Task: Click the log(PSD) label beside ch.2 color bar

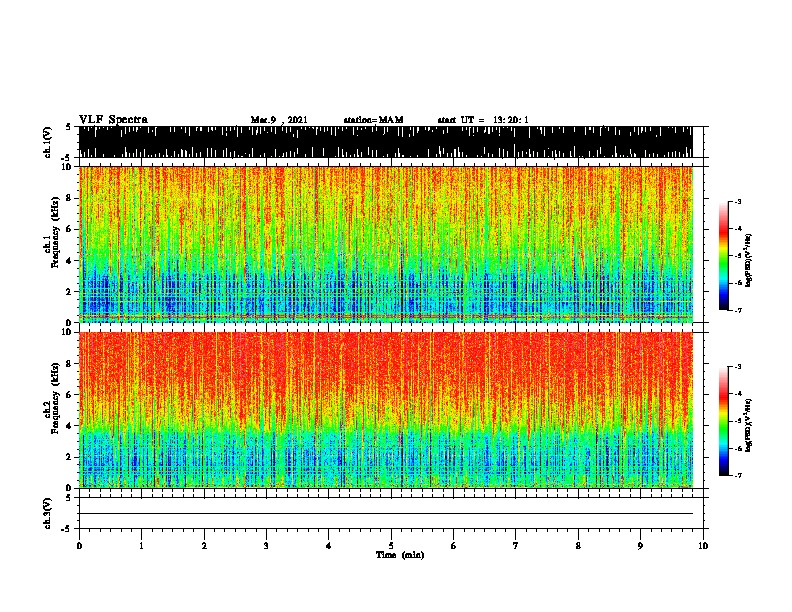Action: click(x=749, y=426)
